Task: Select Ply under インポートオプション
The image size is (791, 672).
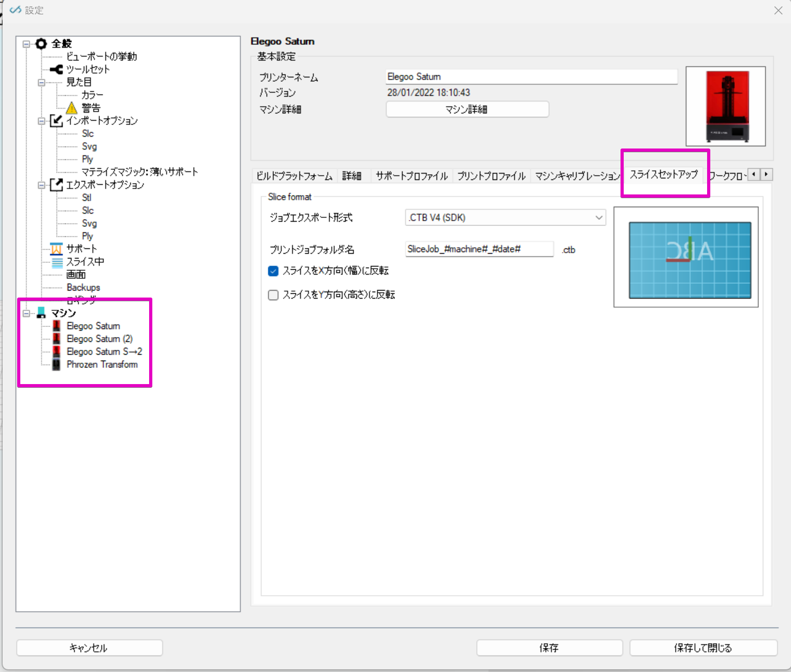Action: (87, 159)
